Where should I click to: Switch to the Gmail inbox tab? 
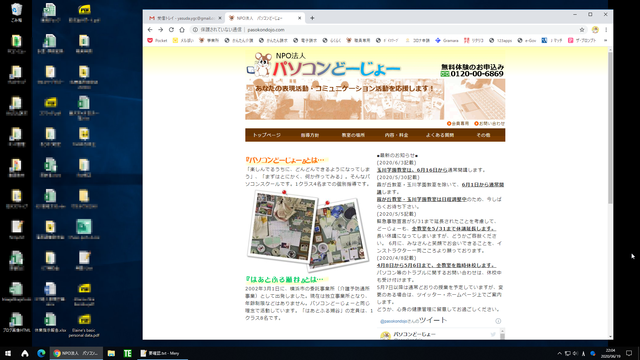pos(184,18)
